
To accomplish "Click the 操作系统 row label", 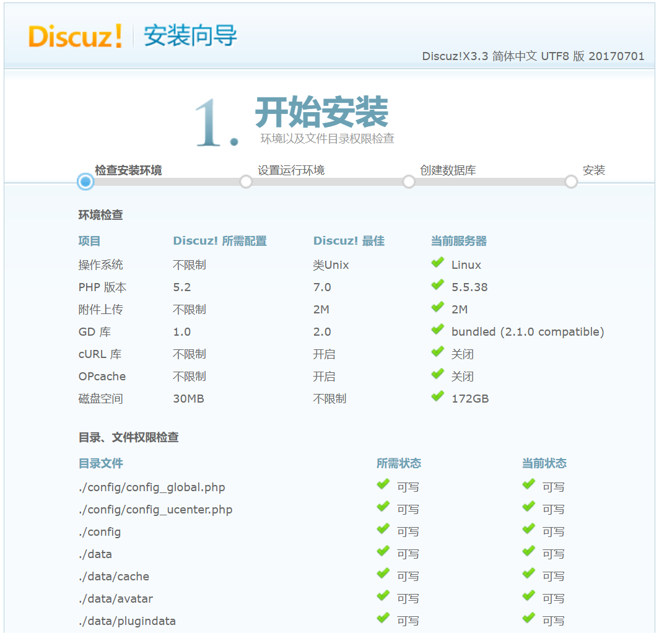I will pos(101,265).
